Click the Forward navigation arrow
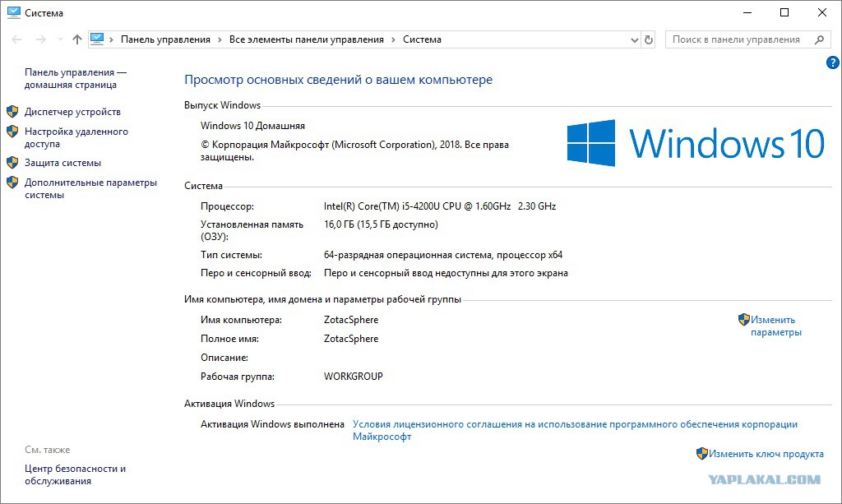 [41, 39]
